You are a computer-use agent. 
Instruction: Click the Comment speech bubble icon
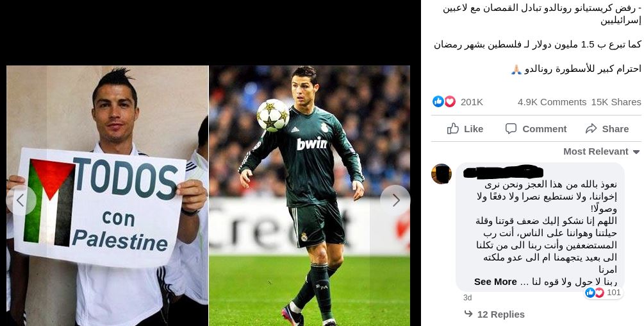point(511,129)
